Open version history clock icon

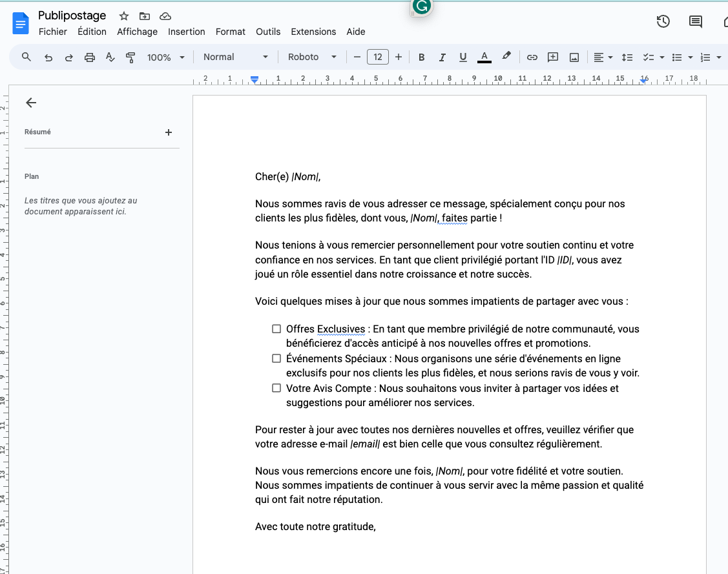663,21
